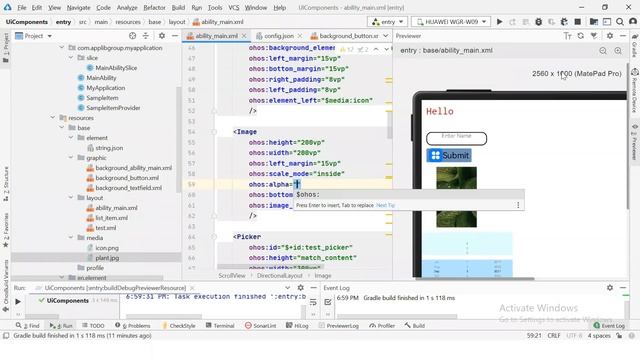Viewport: 640px width, 360px height.
Task: Collapse the graphic folder
Action: pyautogui.click(x=71, y=158)
